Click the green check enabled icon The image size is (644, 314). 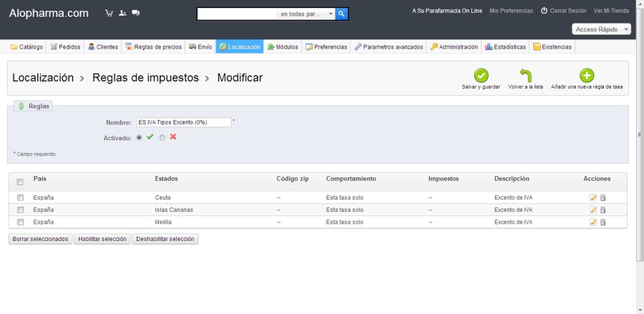(150, 137)
